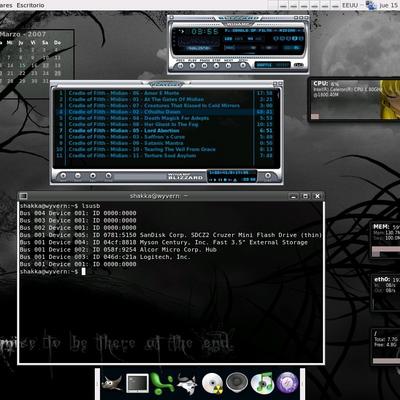Click the terminal prompt with the cursor
Image resolution: width=400 pixels, height=400 pixels.
click(x=53, y=272)
